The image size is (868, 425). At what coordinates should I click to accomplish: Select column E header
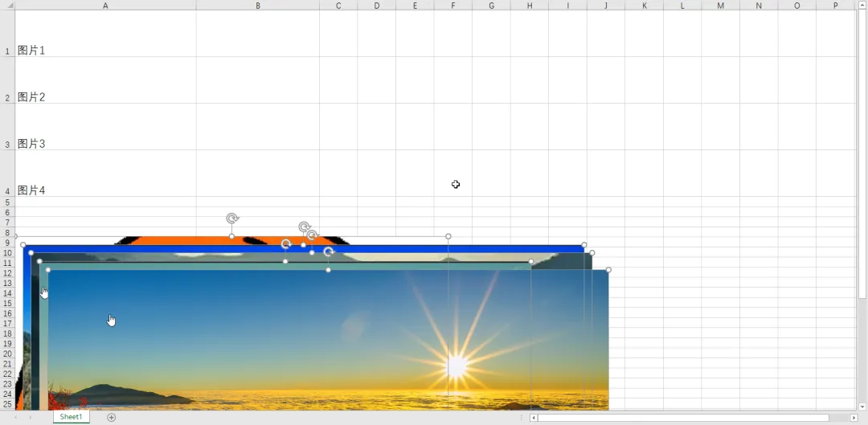click(415, 5)
